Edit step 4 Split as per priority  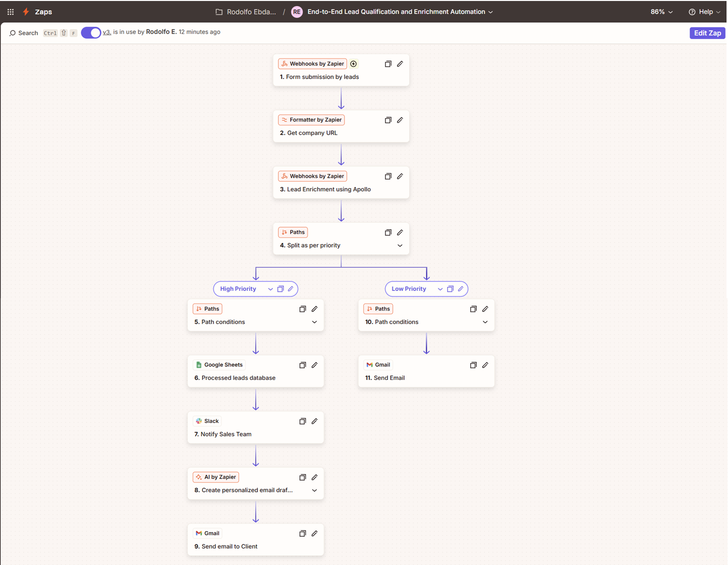point(400,233)
